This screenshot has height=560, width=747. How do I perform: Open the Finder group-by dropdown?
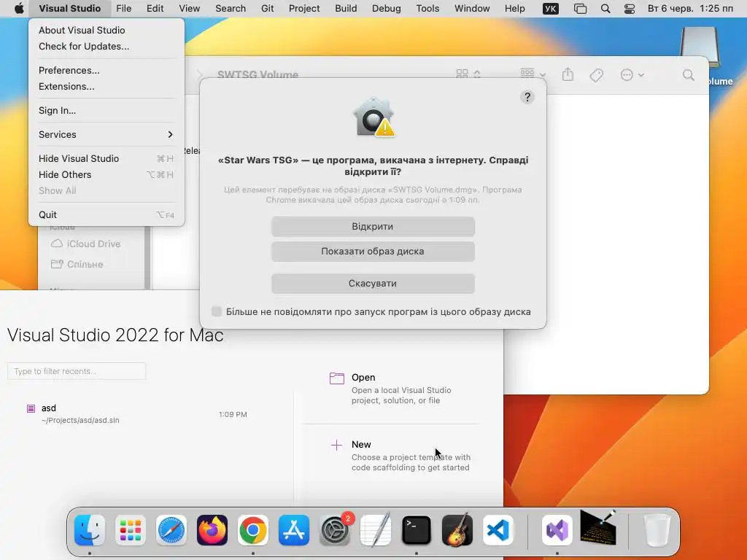click(533, 74)
